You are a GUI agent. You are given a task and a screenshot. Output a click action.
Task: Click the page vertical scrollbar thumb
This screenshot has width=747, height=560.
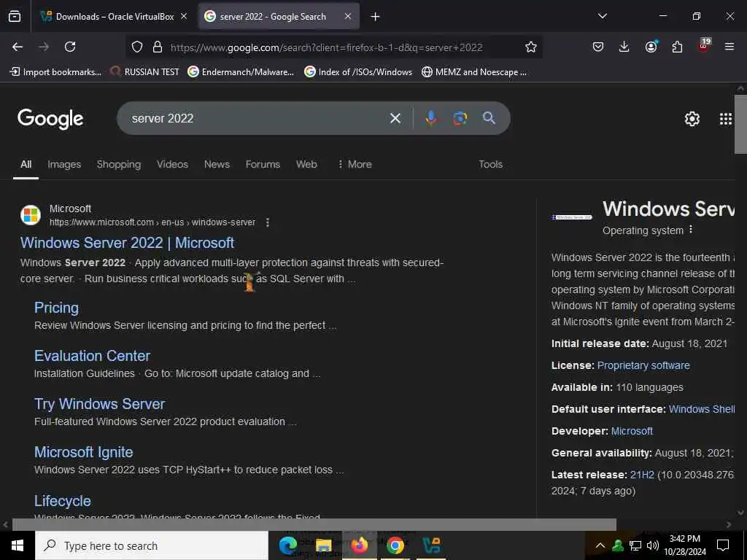[x=740, y=124]
